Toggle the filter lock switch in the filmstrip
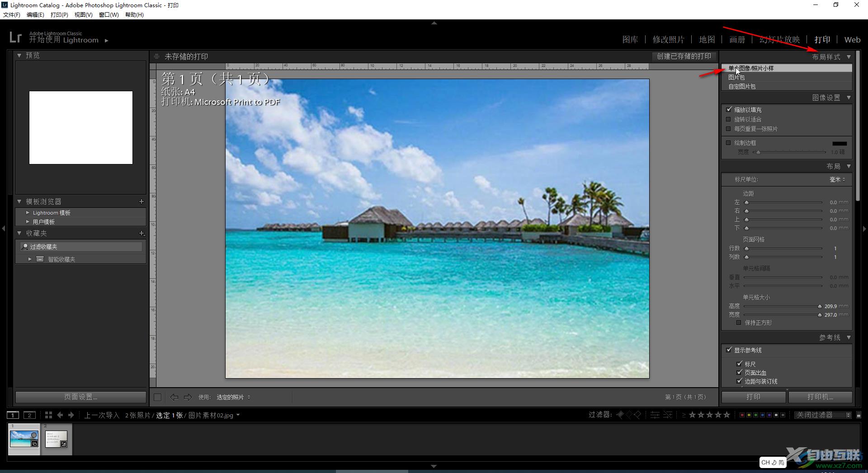This screenshot has width=868, height=473. (859, 415)
